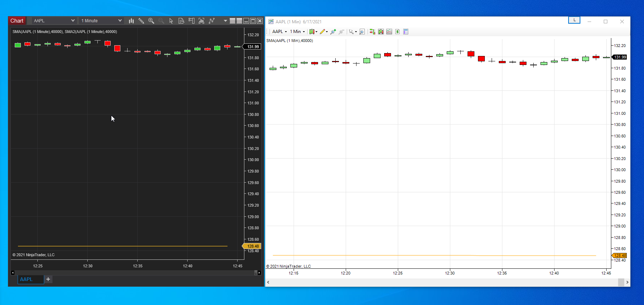This screenshot has width=644, height=305.
Task: Expand drawing tools dropdown arrow in light chart
Action: click(x=327, y=32)
